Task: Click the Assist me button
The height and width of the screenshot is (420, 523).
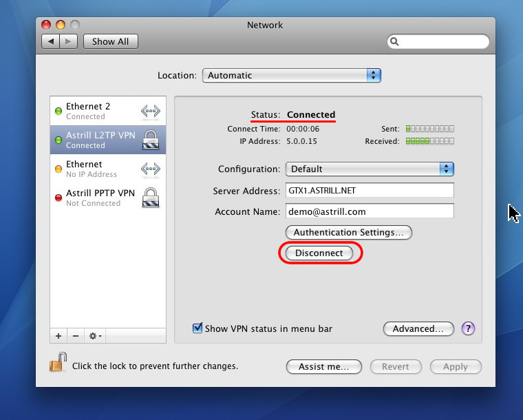Action: (324, 366)
